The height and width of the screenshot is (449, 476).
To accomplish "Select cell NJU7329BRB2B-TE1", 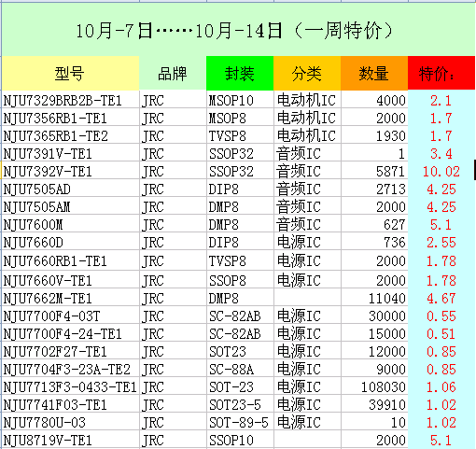I will pos(70,100).
